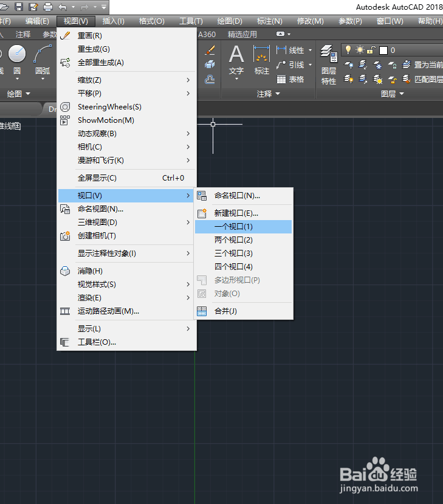Click the Redraw (重画) pencil icon
The width and height of the screenshot is (443, 504).
(x=65, y=36)
